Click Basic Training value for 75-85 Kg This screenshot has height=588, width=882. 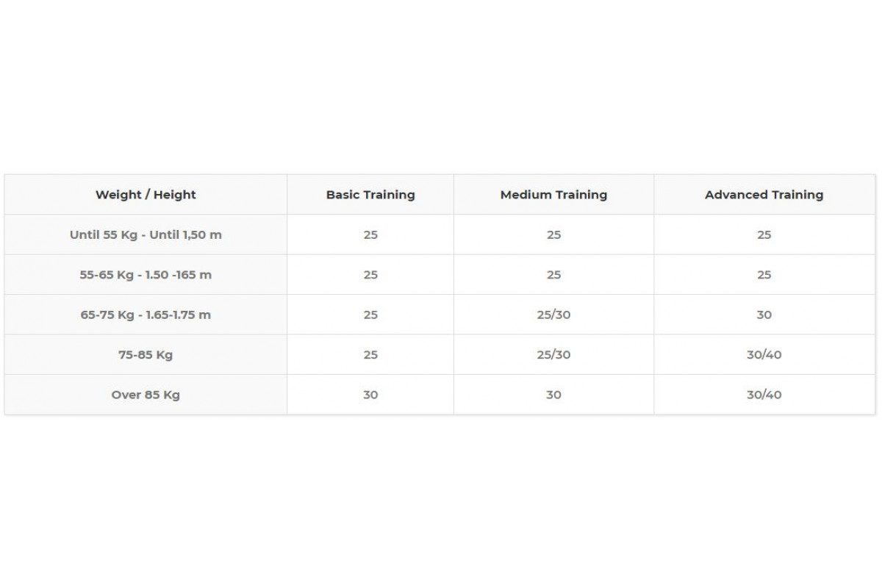click(370, 354)
